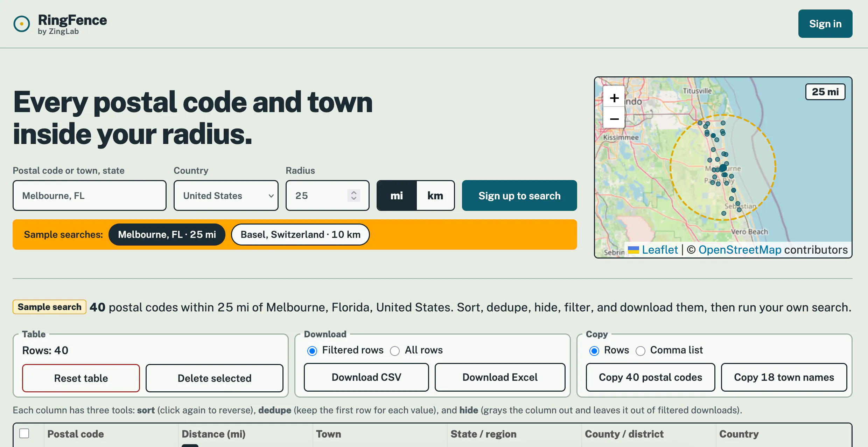The width and height of the screenshot is (868, 447).
Task: Tick the select-all checkbox in table header
Action: tap(24, 433)
